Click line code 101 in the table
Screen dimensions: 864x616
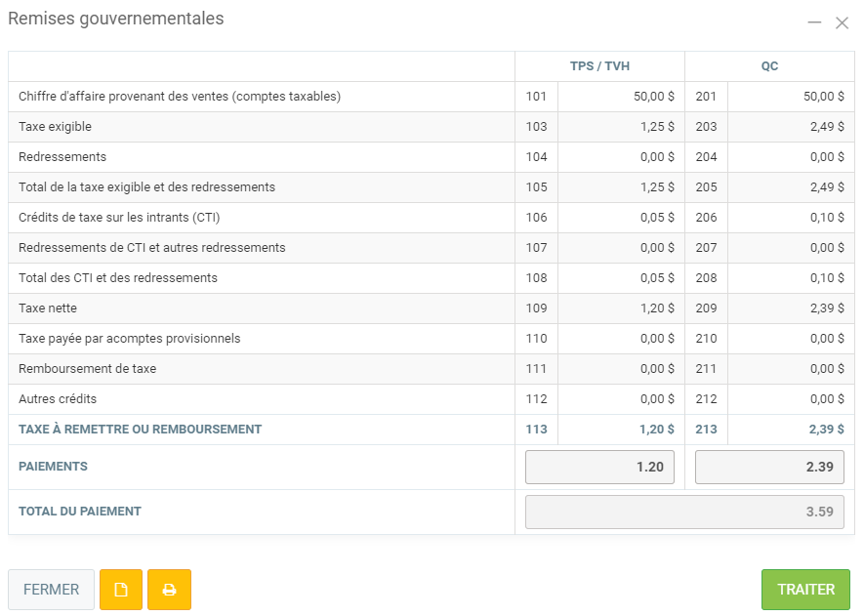coord(536,97)
